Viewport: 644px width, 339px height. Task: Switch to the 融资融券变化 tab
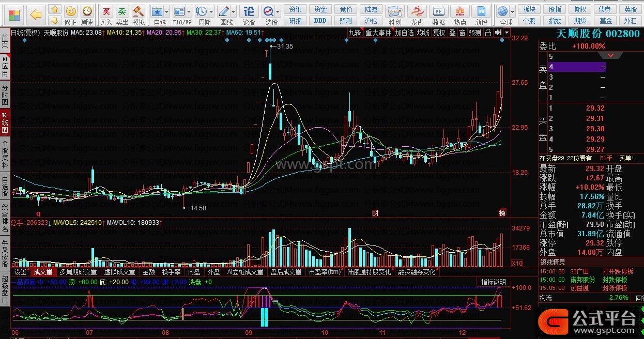click(416, 272)
